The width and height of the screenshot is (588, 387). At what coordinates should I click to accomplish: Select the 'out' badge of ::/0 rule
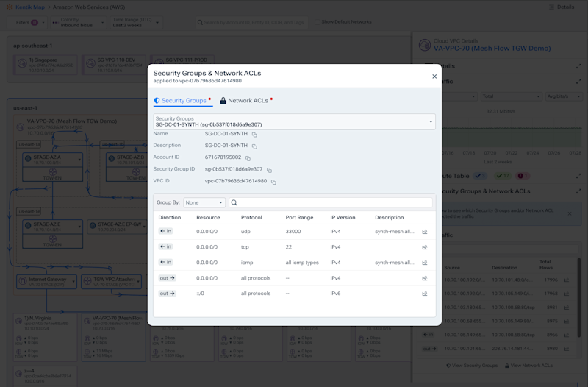click(x=168, y=293)
